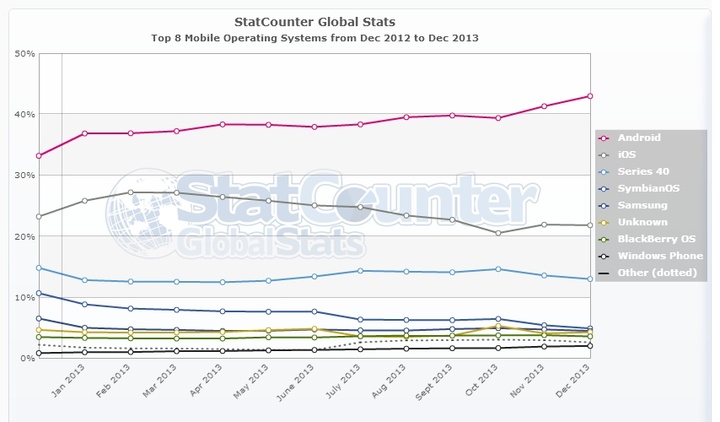Click the BlackBerry OS legend marker
720x422 pixels.
coord(605,238)
